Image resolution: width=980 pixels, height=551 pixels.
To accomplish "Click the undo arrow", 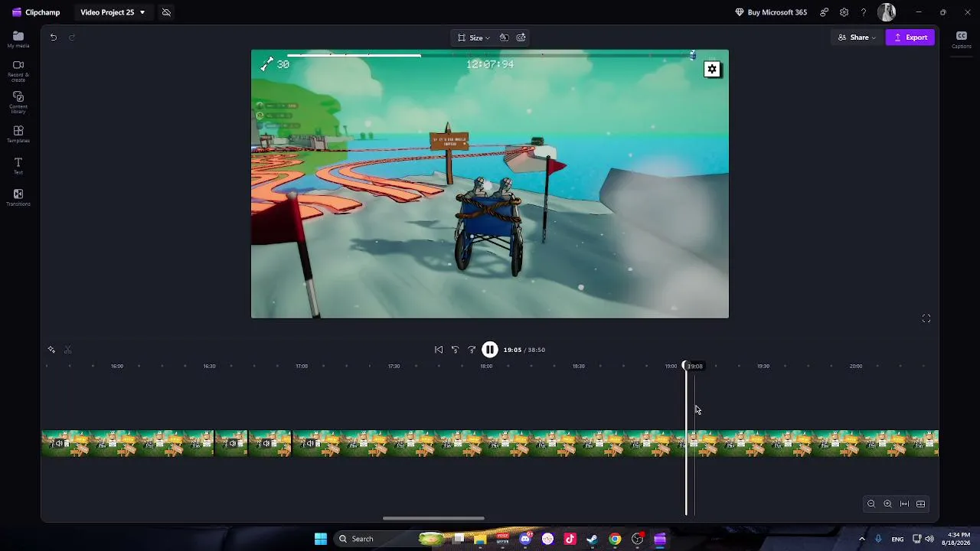I will (54, 37).
